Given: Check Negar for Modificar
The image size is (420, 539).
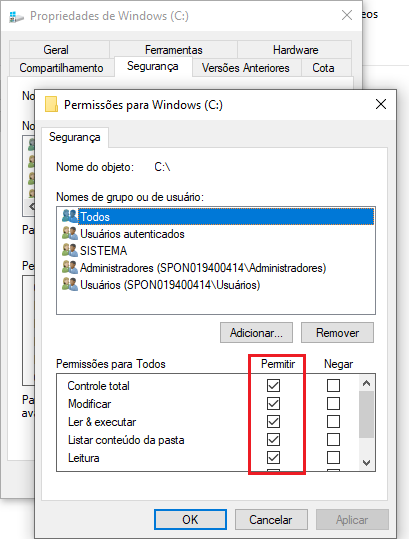Looking at the screenshot, I should tap(333, 404).
